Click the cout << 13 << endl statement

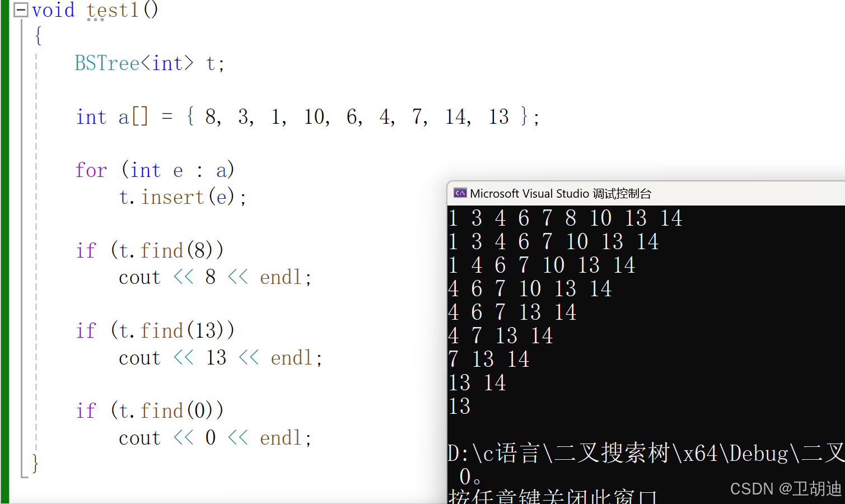221,358
